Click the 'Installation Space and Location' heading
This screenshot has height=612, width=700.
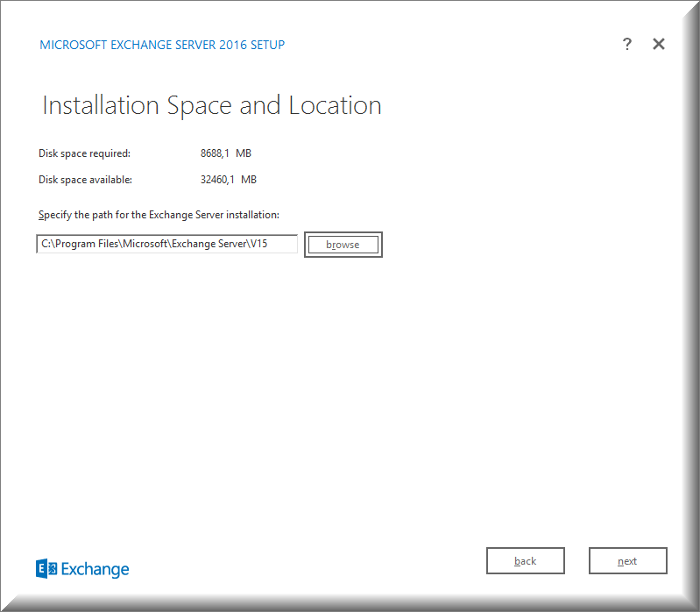point(212,106)
